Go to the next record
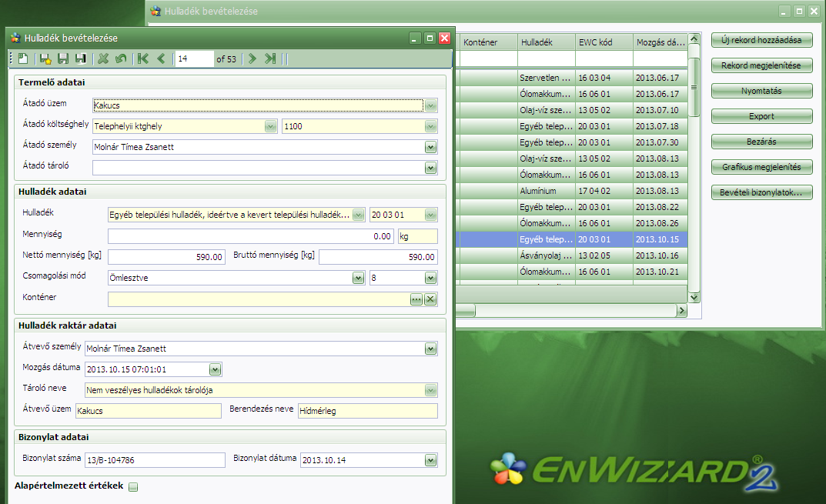 (252, 58)
